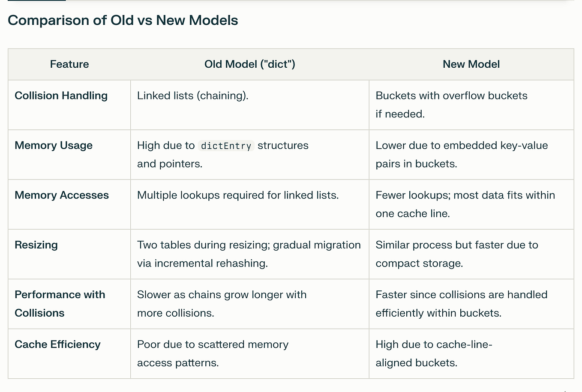
Task: Click the inline code "dictEntry"
Action: click(226, 146)
